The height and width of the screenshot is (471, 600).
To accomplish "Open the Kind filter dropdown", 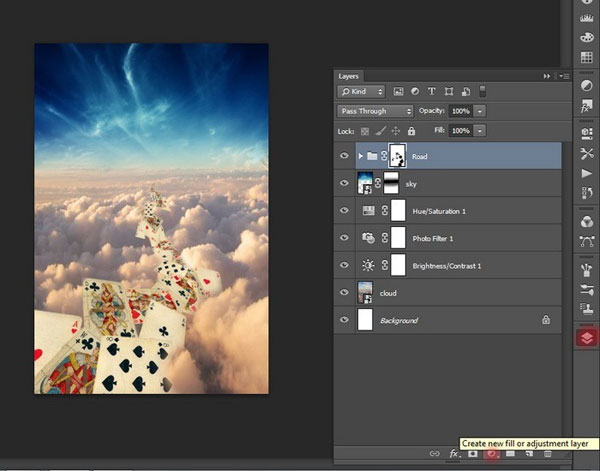I will [361, 91].
